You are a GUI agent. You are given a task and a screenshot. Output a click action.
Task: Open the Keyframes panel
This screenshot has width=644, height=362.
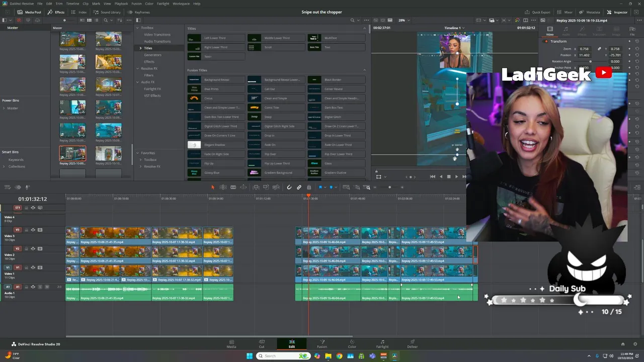(x=138, y=12)
